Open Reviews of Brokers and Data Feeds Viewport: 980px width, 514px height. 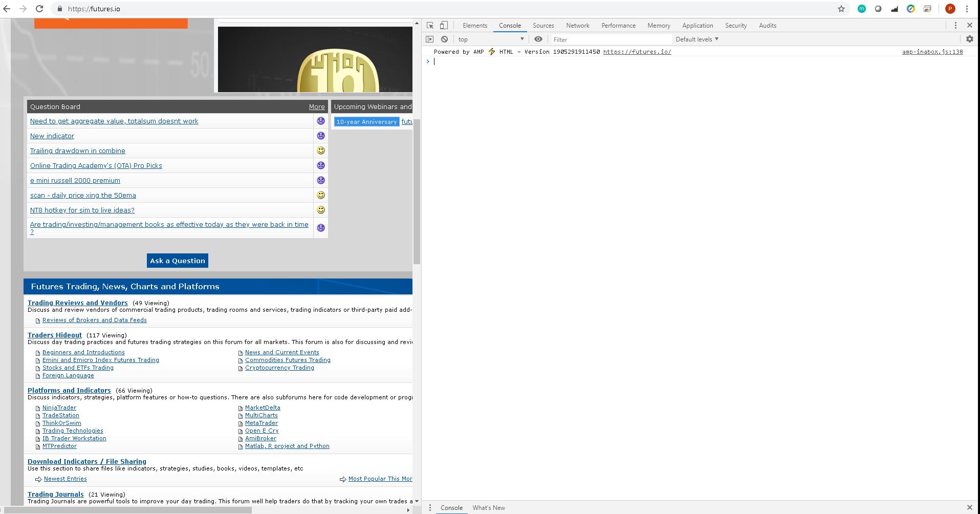tap(95, 320)
